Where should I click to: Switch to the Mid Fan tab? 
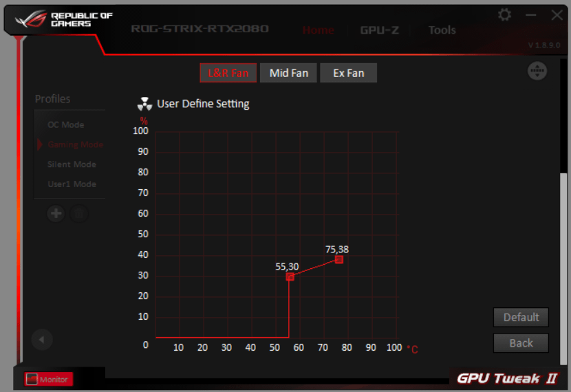[x=288, y=73]
